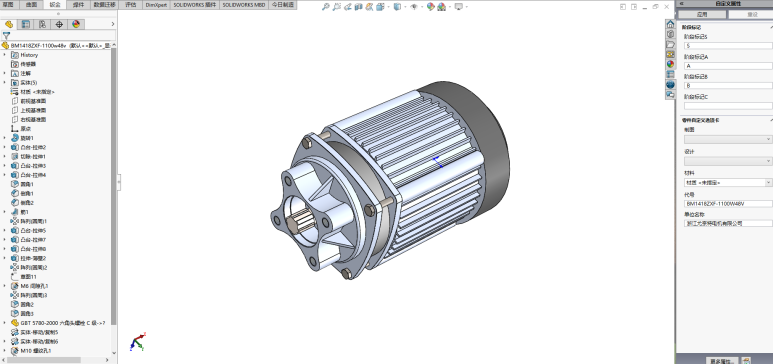Click the Dynamic Annotation Views icon
The height and width of the screenshot is (364, 773).
[369, 7]
